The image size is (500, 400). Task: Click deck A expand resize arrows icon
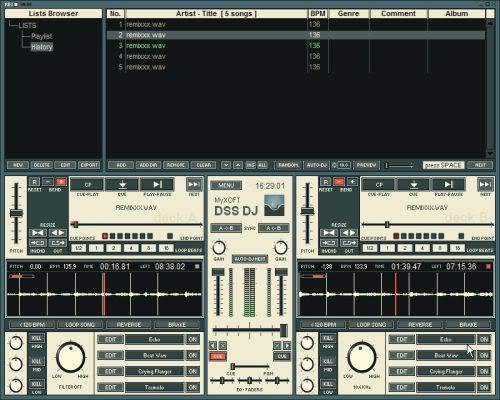(x=58, y=233)
